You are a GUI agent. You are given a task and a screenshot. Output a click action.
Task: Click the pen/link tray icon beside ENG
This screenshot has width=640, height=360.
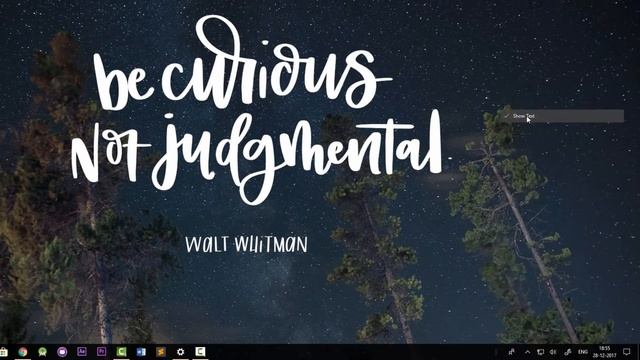[x=568, y=352]
